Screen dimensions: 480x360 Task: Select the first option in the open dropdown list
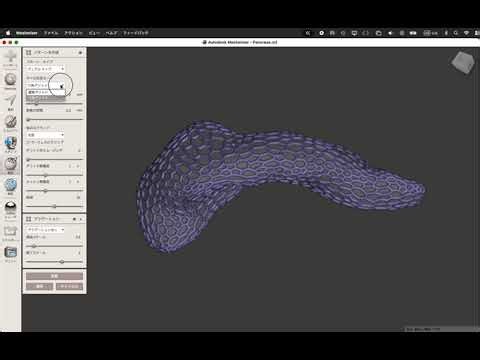point(46,92)
